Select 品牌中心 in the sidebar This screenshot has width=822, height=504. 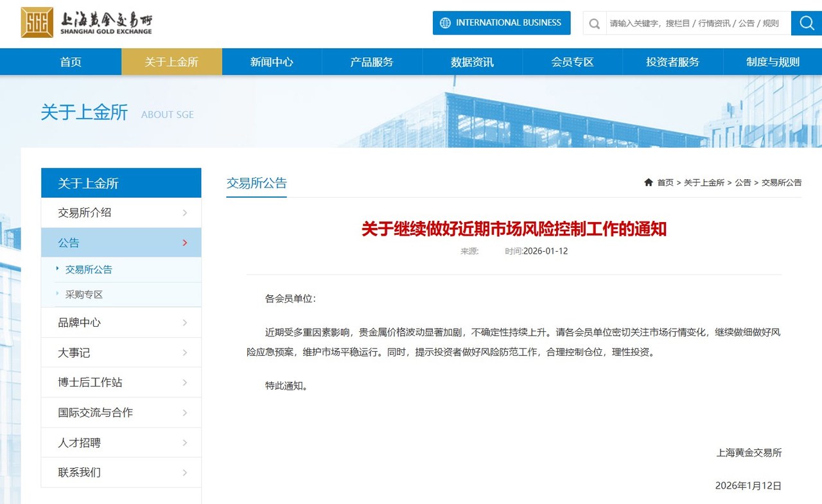pyautogui.click(x=121, y=323)
